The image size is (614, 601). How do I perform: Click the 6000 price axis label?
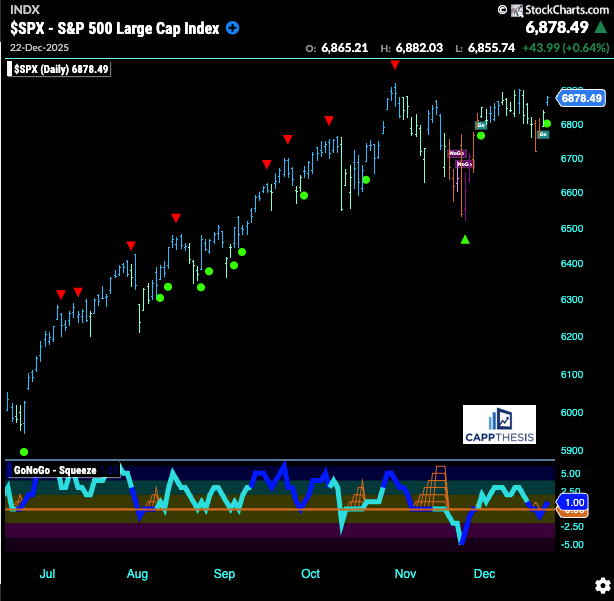pos(572,412)
